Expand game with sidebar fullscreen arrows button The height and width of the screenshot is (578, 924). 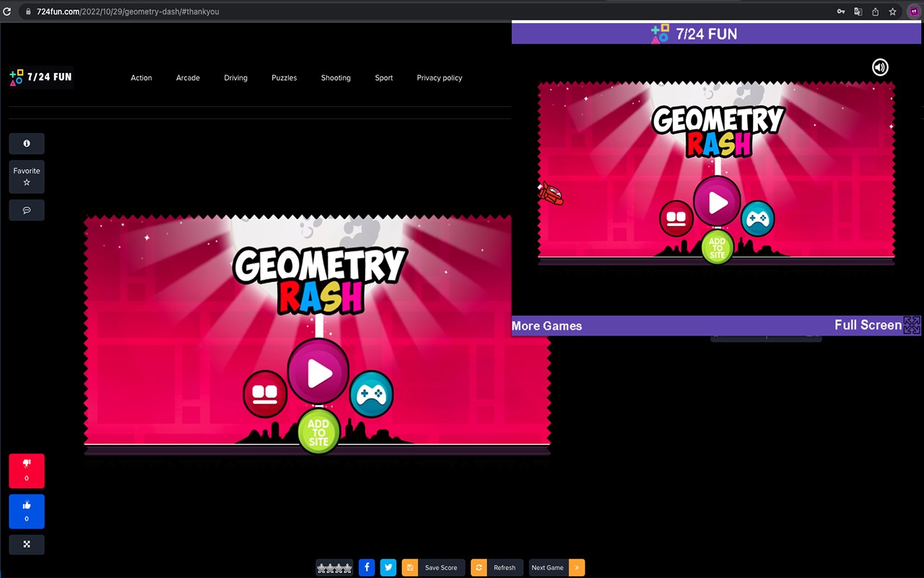pos(27,544)
